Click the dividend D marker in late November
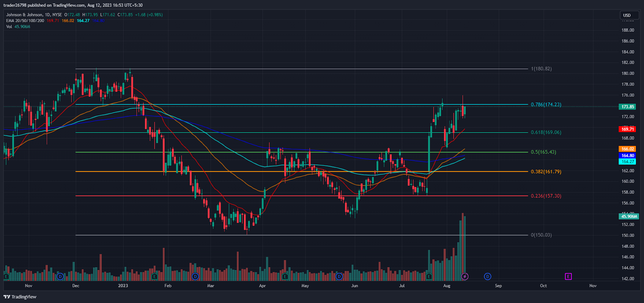The width and height of the screenshot is (644, 303). pos(60,276)
